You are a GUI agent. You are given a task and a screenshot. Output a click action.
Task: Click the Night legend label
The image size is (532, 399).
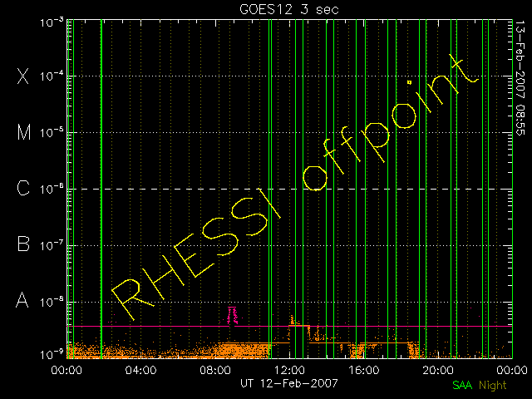click(493, 386)
